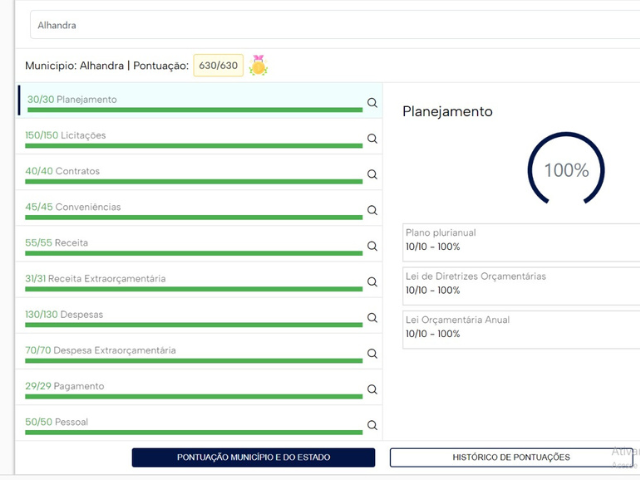Viewport: 640px width, 480px height.
Task: Open details via Licitações magnifier icon
Action: point(372,138)
